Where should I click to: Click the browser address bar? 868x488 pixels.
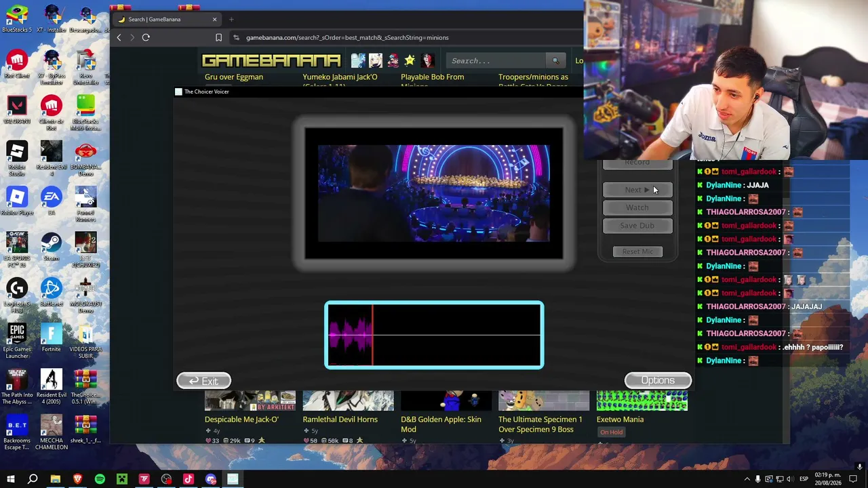coord(407,37)
